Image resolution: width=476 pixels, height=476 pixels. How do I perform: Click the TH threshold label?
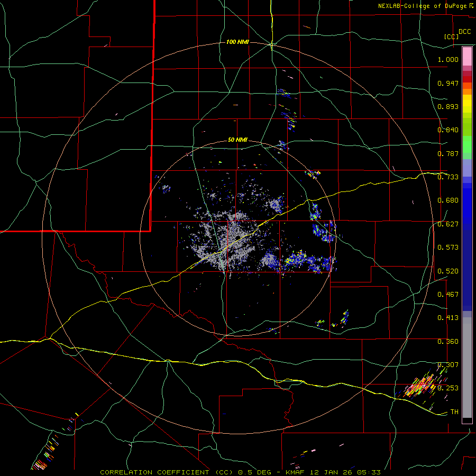tap(454, 412)
